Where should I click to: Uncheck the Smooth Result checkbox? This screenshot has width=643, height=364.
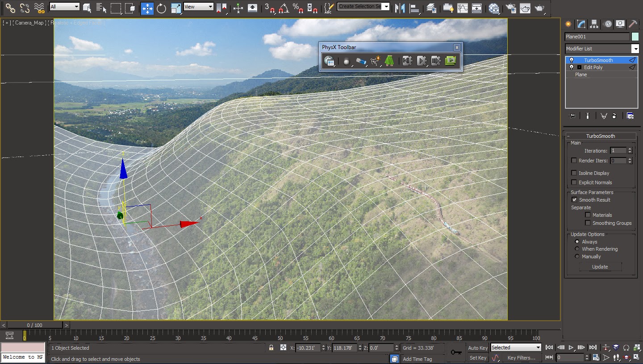point(574,200)
